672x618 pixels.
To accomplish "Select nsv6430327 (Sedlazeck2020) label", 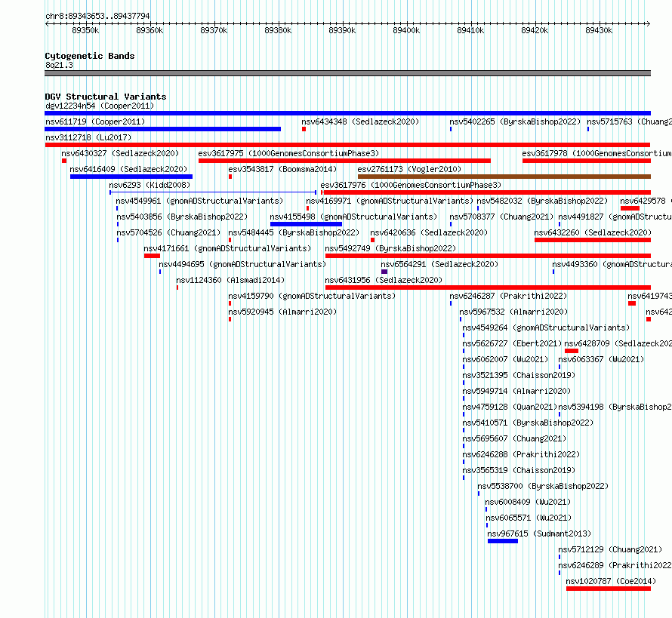I will (x=120, y=153).
